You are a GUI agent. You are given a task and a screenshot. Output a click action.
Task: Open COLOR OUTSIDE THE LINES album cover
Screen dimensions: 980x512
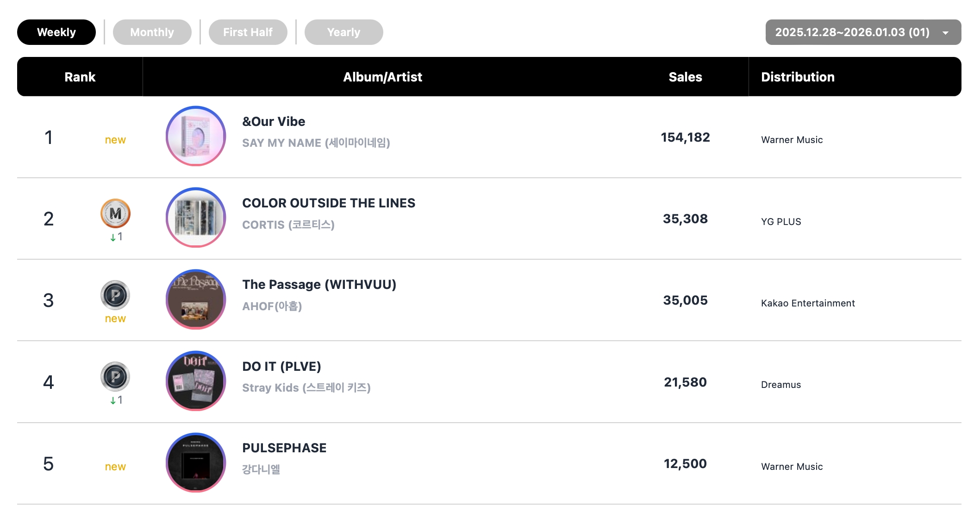click(196, 218)
